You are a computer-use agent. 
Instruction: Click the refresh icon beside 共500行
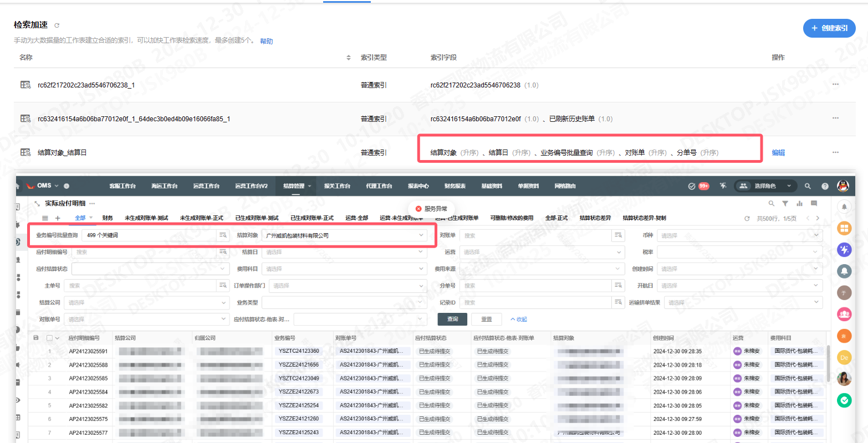coord(747,219)
